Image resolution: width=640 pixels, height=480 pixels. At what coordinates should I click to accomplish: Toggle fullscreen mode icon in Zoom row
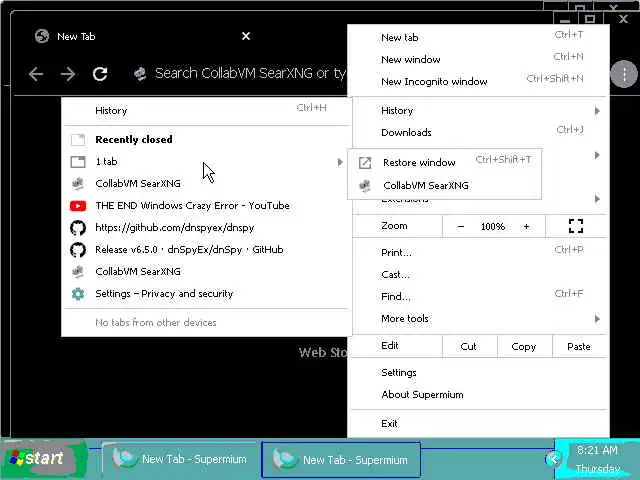coord(576,226)
